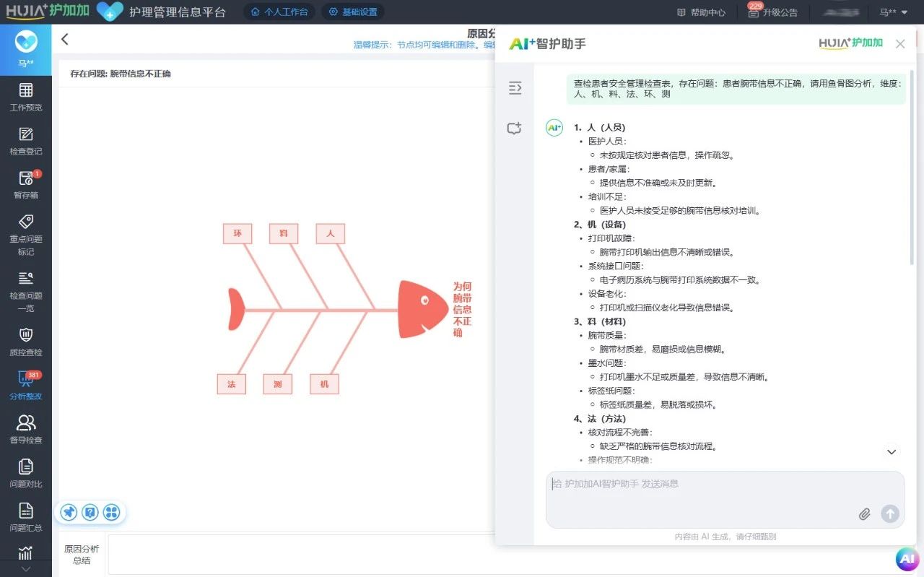Click the 护加加 logo in AI panel

[850, 43]
